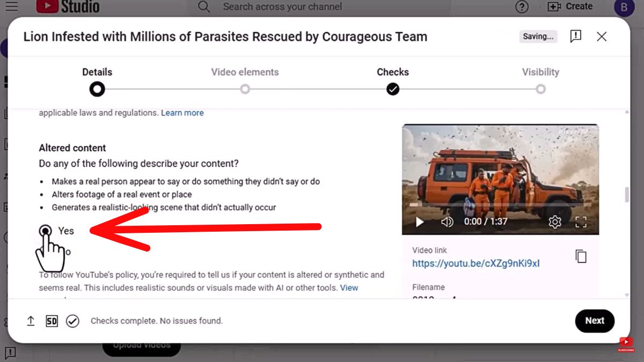This screenshot has height=362, width=644.
Task: Play the video preview
Action: point(420,221)
